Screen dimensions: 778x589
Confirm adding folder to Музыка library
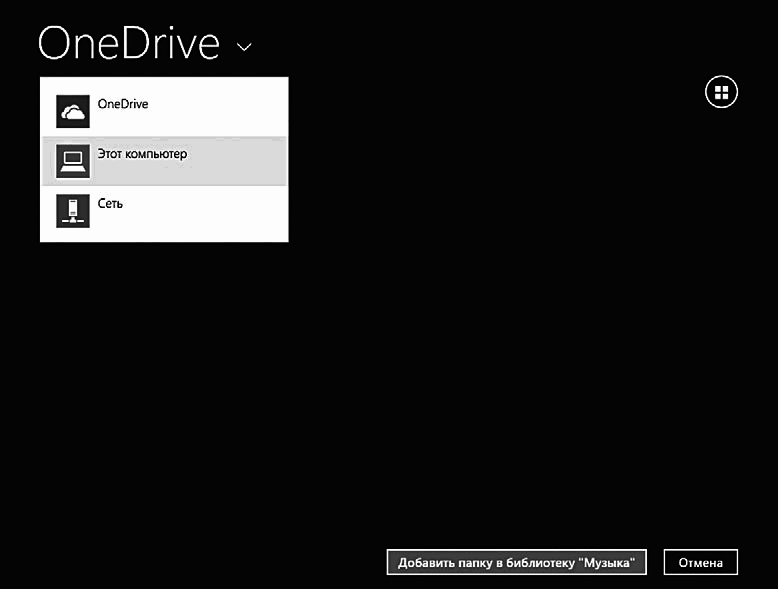(x=517, y=562)
